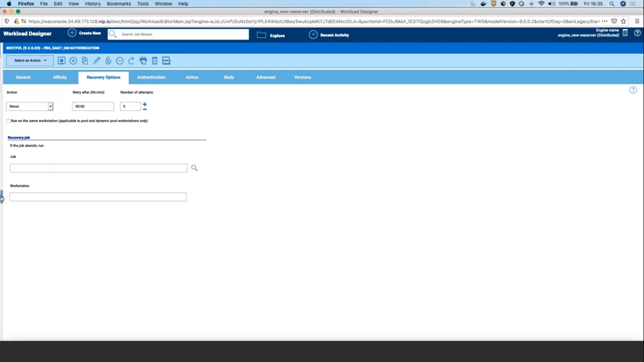Expand the Rerun action dropdown
The height and width of the screenshot is (362, 644).
pyautogui.click(x=50, y=107)
